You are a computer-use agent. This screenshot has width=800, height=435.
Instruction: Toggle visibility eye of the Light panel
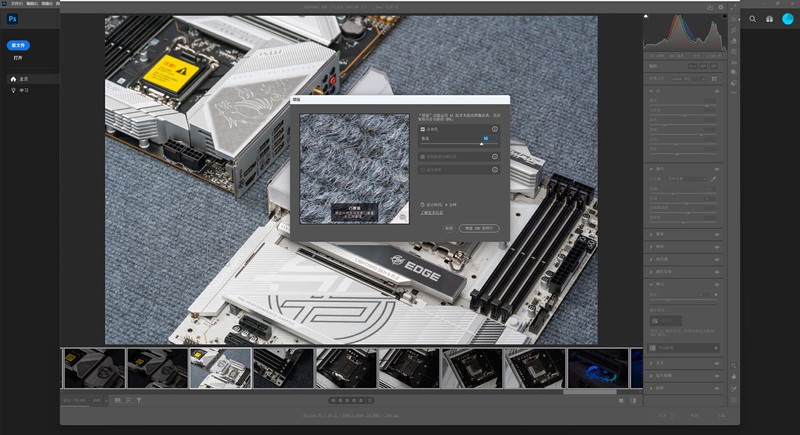coord(717,91)
